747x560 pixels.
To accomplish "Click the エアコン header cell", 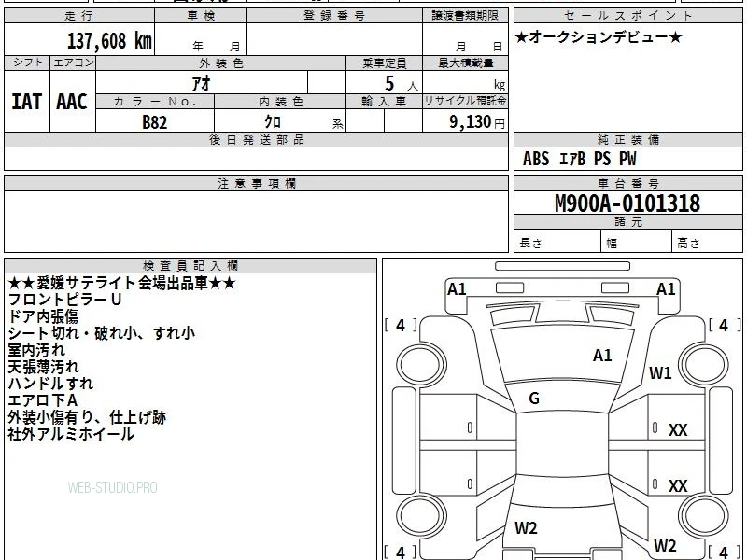I will [73, 63].
